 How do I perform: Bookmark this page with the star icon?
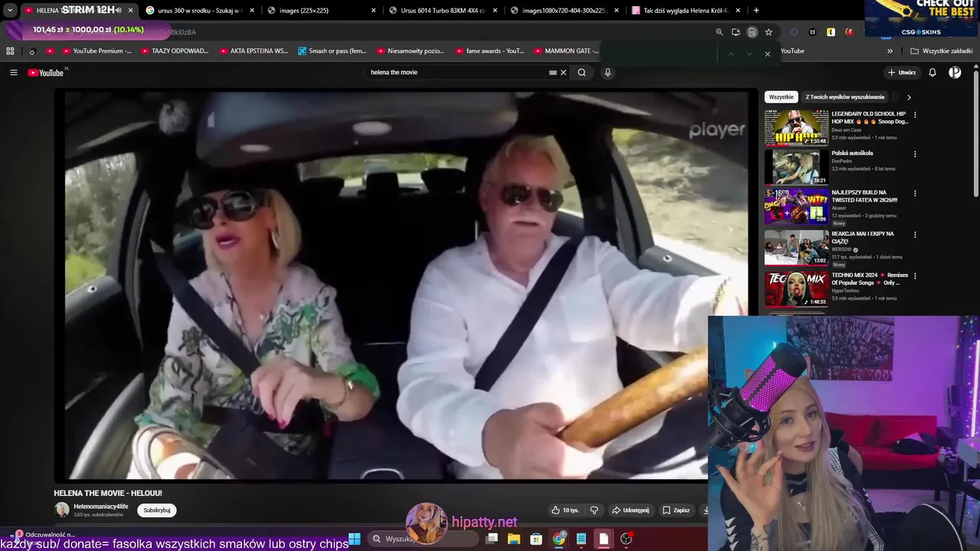pos(769,32)
